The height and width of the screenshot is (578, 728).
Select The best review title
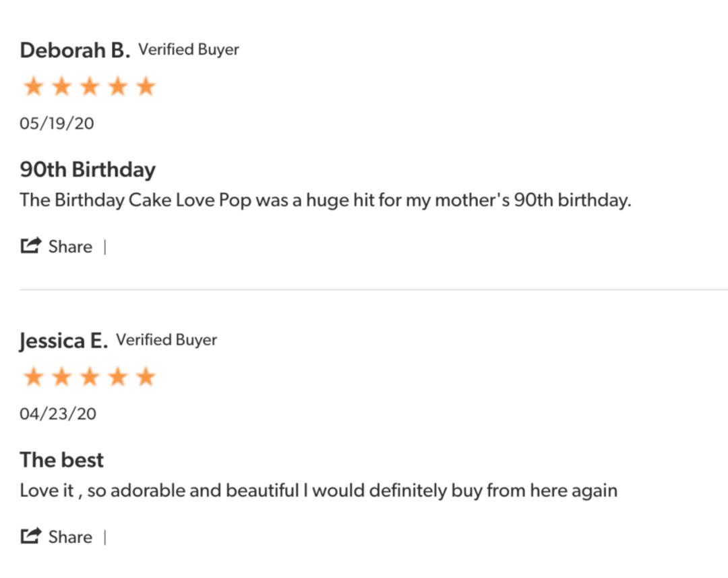point(62,460)
